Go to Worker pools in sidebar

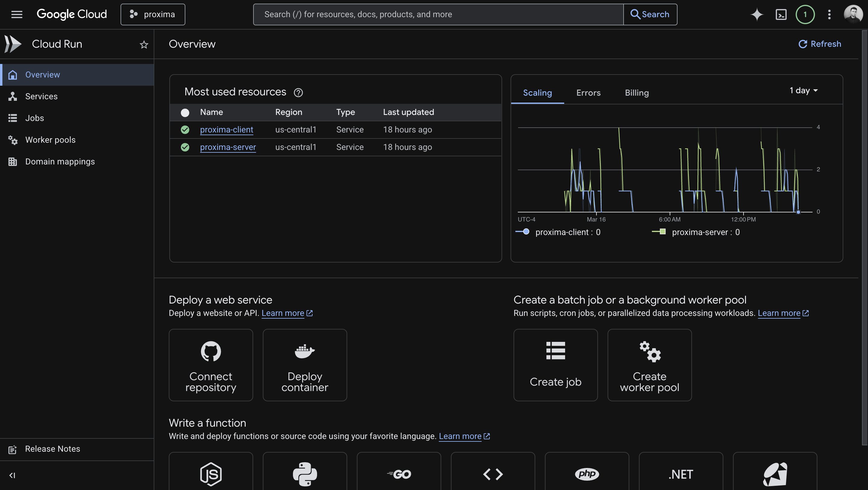[x=50, y=140]
